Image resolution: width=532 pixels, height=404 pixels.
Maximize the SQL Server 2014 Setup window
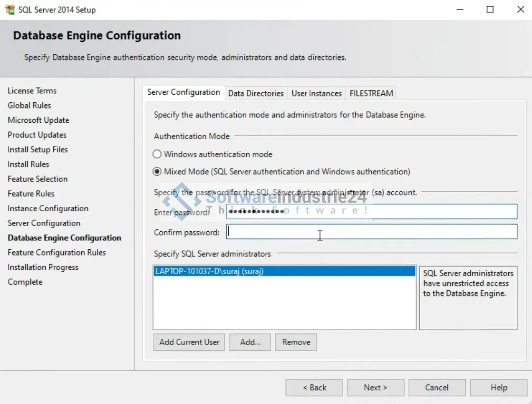pos(490,10)
